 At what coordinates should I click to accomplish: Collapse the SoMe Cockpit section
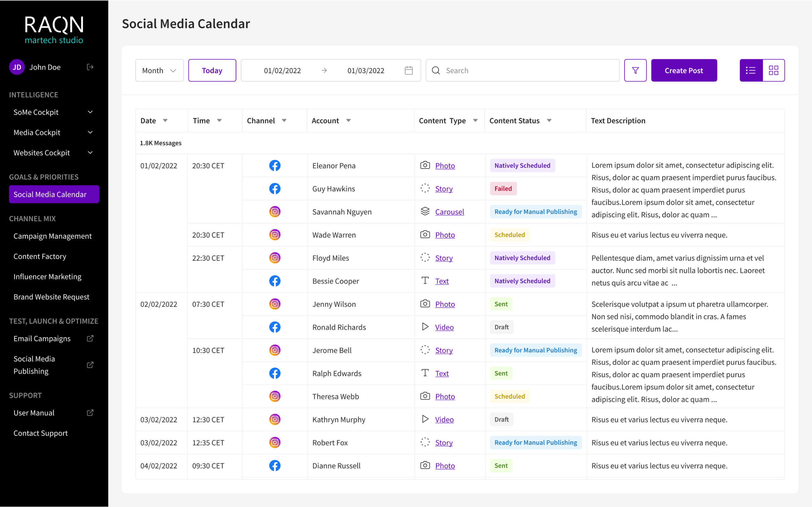point(90,112)
